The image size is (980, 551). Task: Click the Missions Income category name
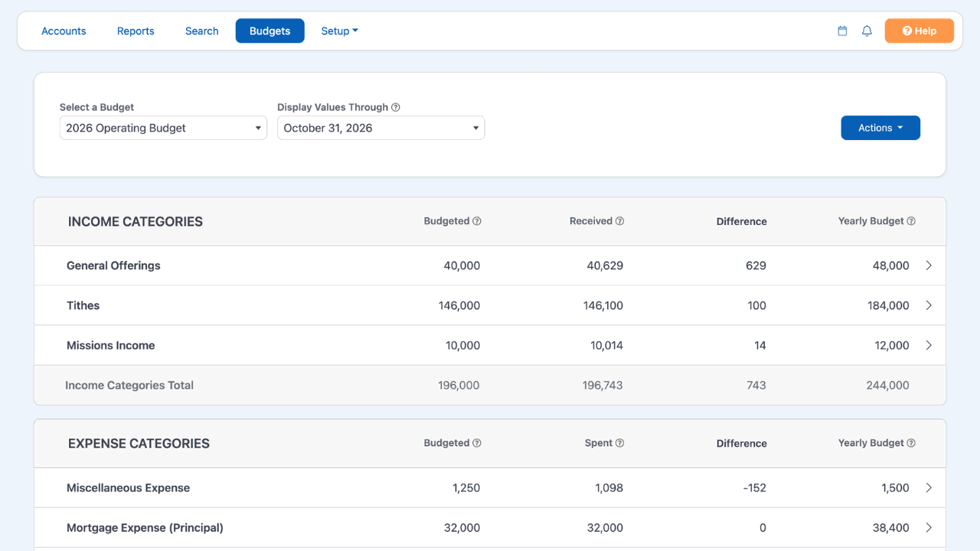[x=110, y=345]
